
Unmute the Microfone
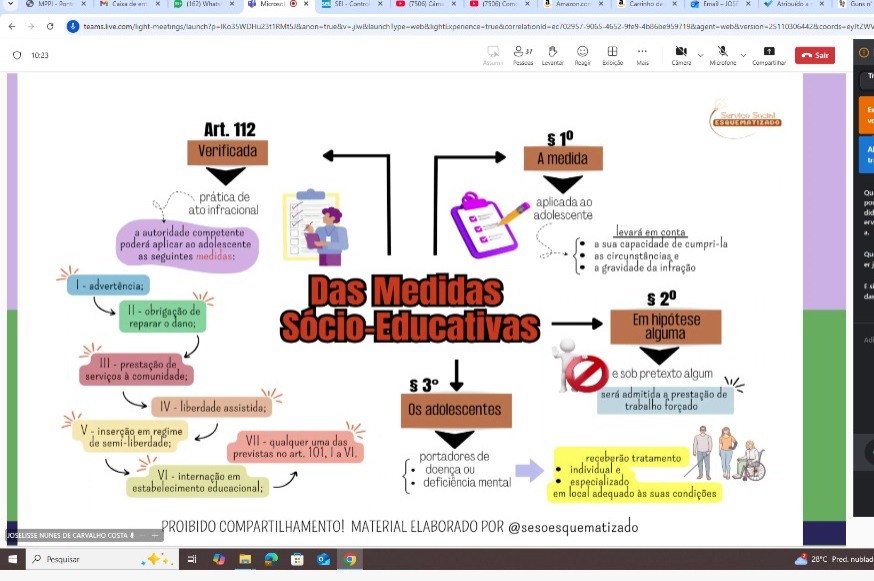coord(721,54)
